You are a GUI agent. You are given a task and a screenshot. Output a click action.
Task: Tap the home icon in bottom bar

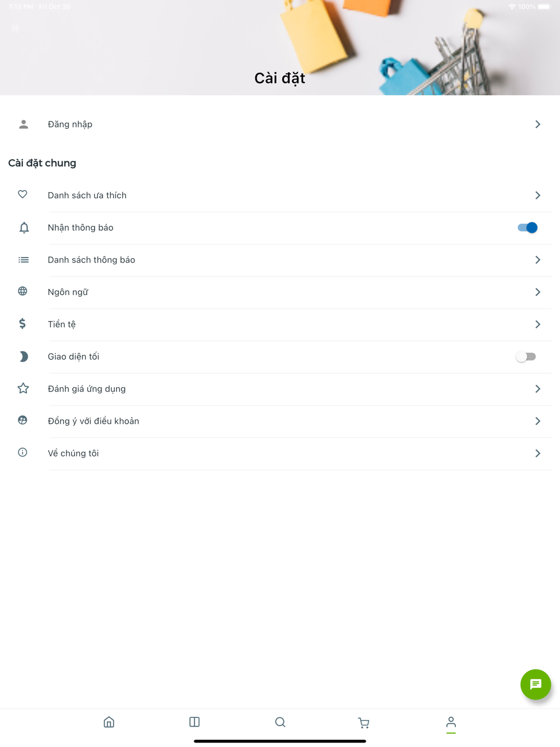pyautogui.click(x=109, y=722)
